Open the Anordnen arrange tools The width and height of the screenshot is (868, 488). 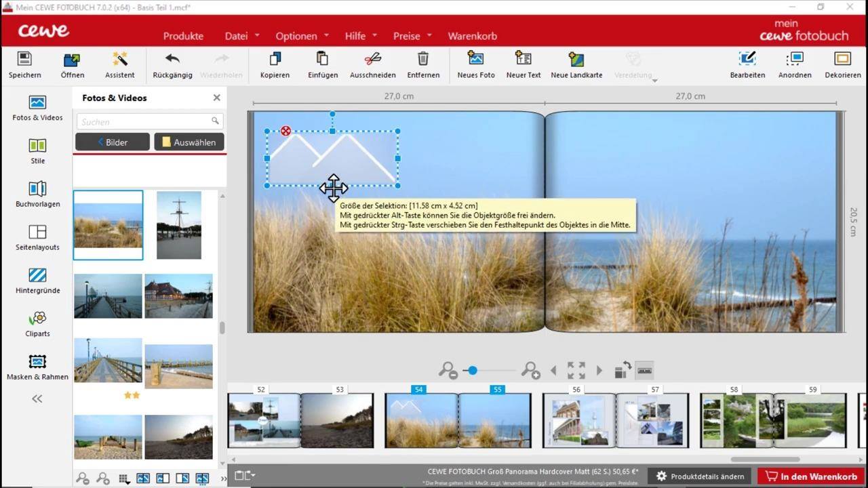point(795,65)
